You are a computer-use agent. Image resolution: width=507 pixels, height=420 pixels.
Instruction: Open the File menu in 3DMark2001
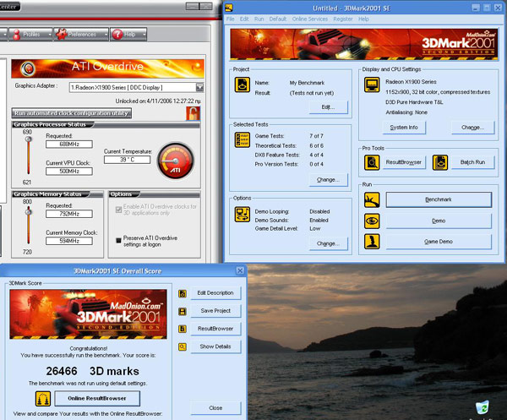pyautogui.click(x=230, y=19)
